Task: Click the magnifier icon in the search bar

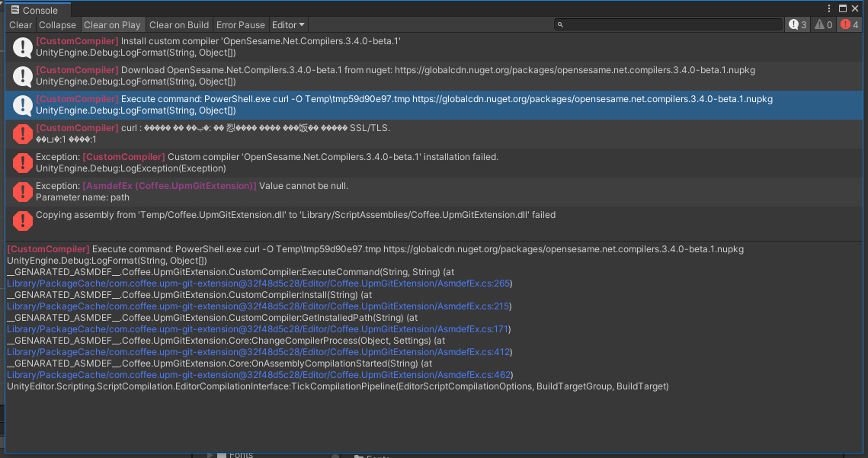Action: point(559,24)
